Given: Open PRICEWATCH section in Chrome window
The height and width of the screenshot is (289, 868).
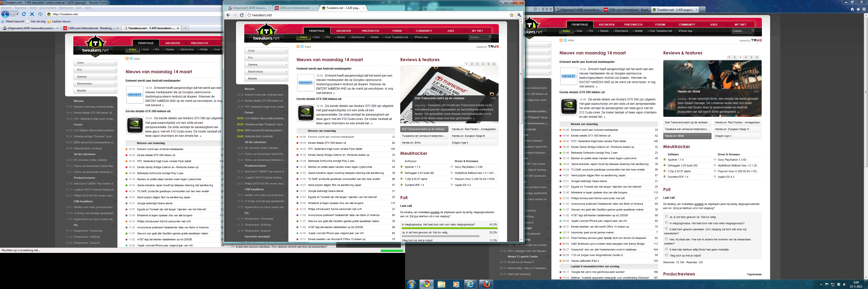Looking at the screenshot, I should coord(370,31).
